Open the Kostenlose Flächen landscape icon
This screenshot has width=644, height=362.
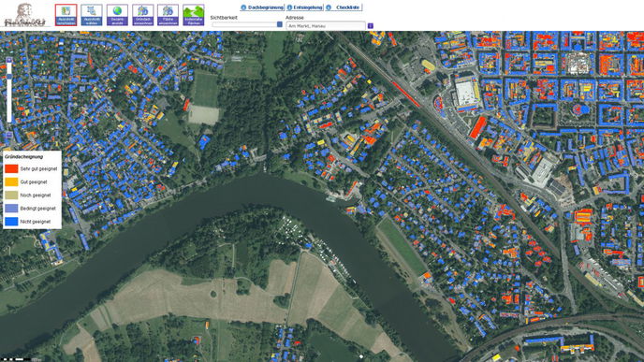coord(194,15)
